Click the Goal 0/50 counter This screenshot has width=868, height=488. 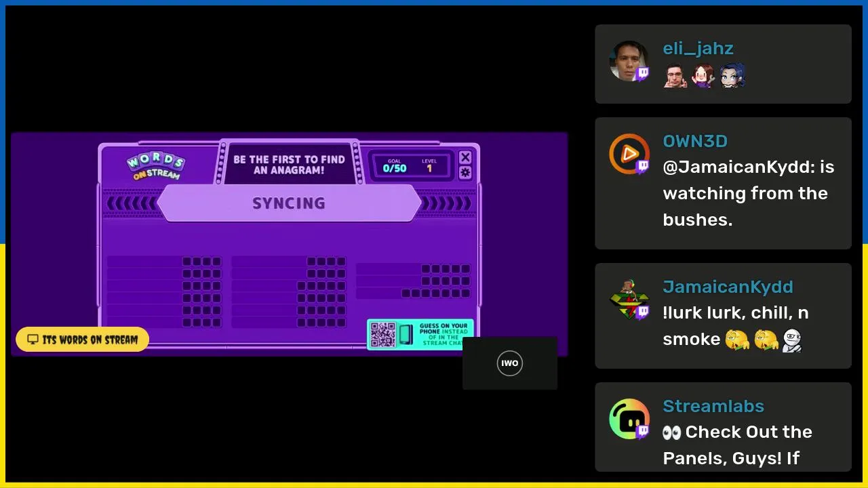[395, 165]
